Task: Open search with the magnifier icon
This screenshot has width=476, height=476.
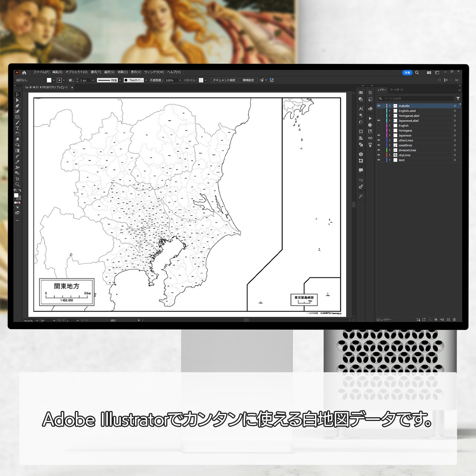Action: tap(417, 73)
